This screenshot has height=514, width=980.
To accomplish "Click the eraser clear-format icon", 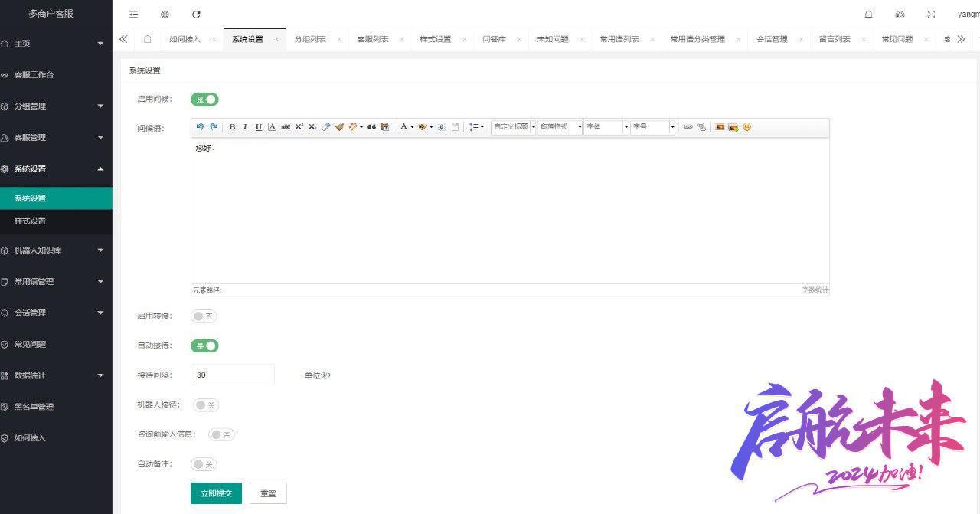I will click(325, 127).
